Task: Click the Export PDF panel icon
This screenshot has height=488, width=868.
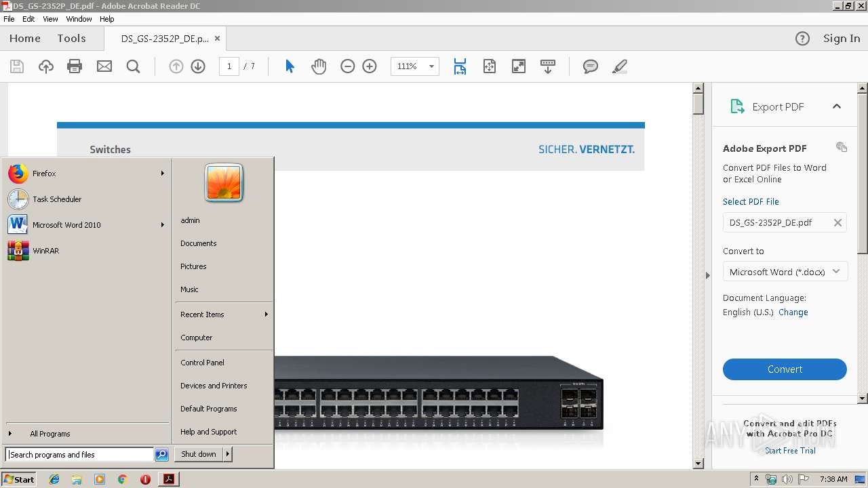Action: 737,106
